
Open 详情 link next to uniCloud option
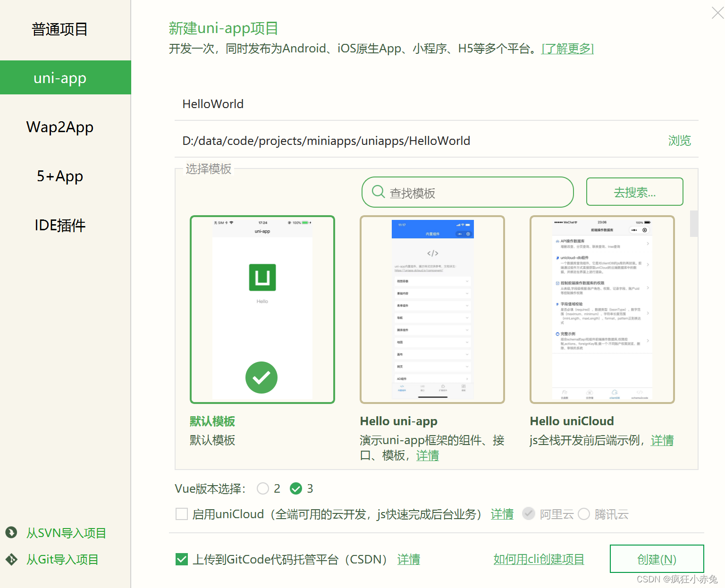(x=502, y=514)
